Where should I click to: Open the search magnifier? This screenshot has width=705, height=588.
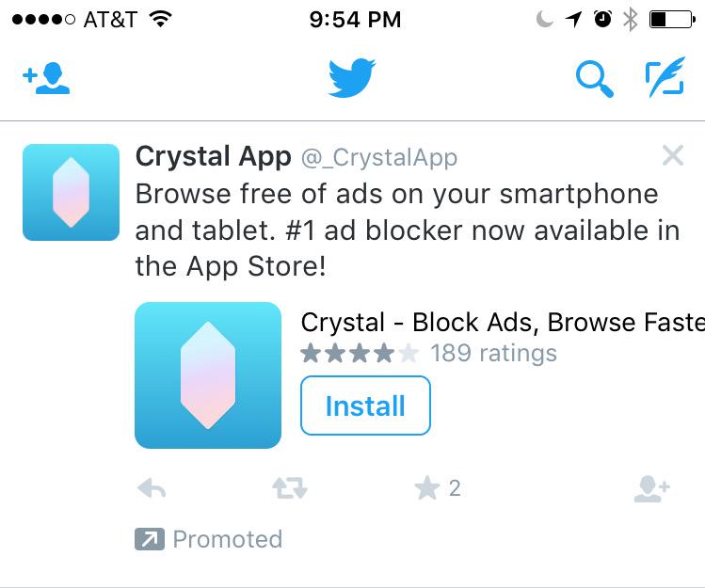click(x=594, y=79)
